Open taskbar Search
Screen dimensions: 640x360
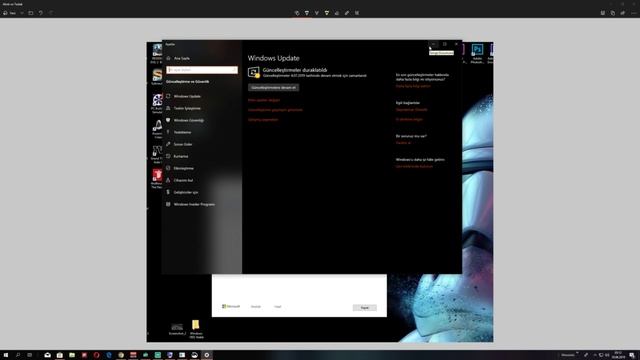(x=18, y=355)
